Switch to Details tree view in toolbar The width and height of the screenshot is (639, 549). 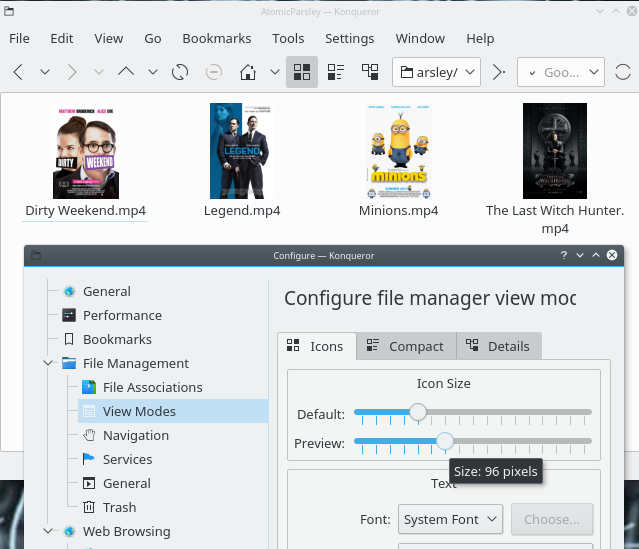click(370, 72)
